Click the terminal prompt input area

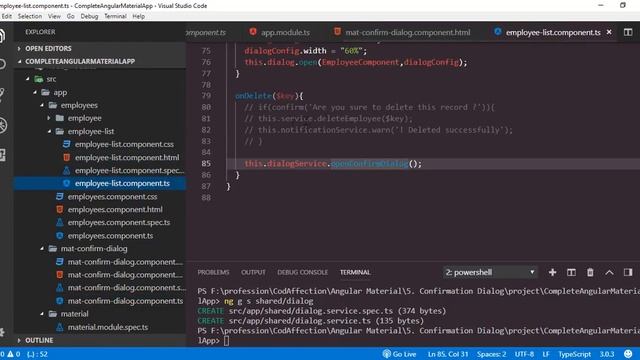[x=227, y=340]
